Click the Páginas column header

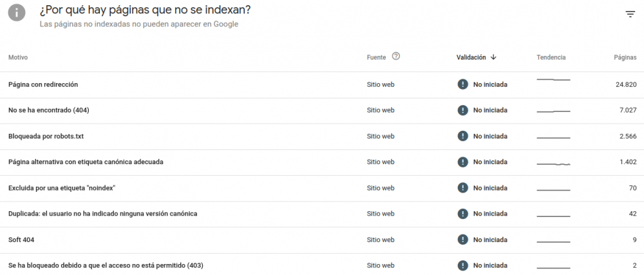pyautogui.click(x=625, y=57)
